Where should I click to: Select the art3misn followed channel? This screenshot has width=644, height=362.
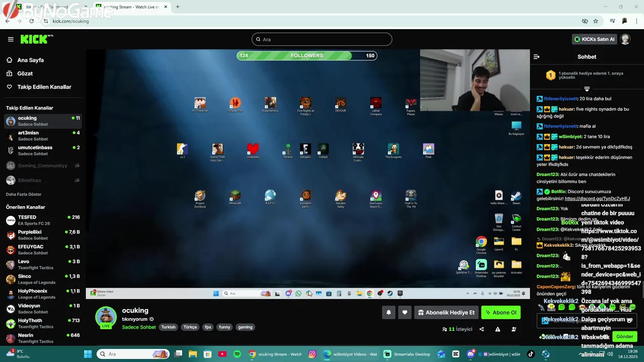[x=43, y=136]
